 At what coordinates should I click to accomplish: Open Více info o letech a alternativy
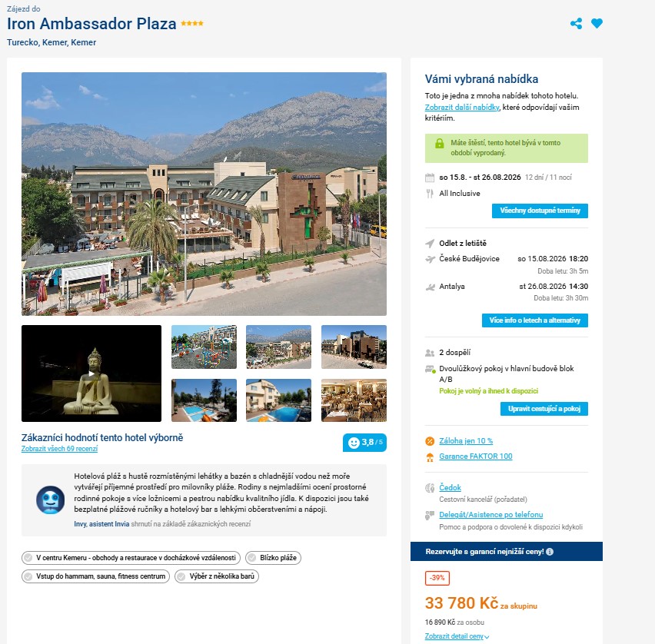tap(535, 320)
